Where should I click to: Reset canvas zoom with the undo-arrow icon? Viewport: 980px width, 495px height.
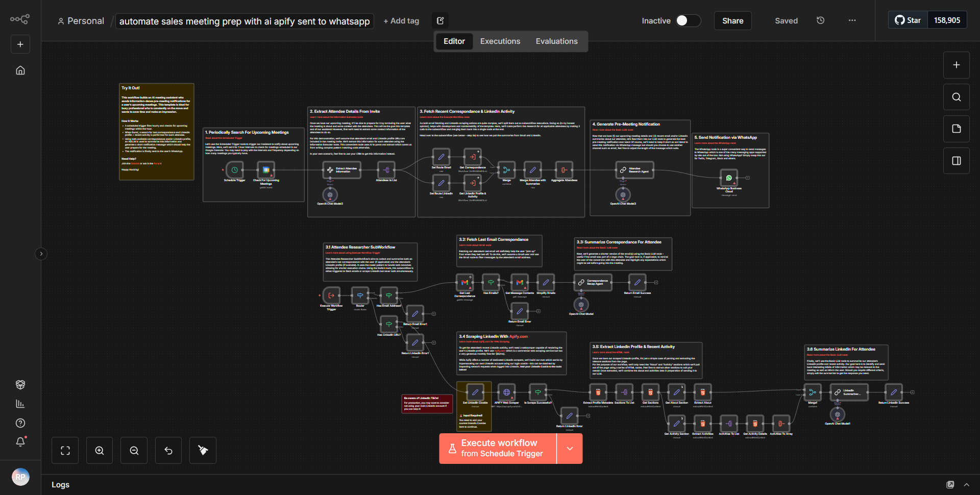(168, 451)
